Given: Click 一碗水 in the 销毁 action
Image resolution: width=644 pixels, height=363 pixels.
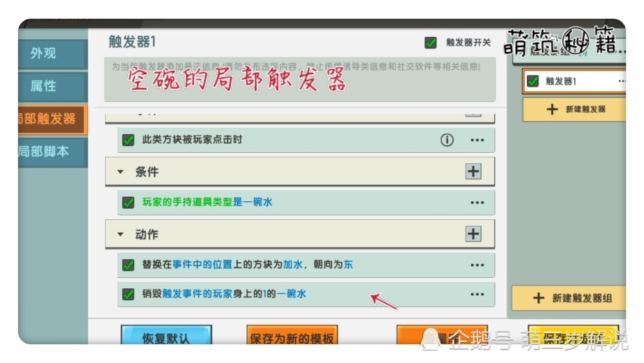Looking at the screenshot, I should click(x=291, y=294).
